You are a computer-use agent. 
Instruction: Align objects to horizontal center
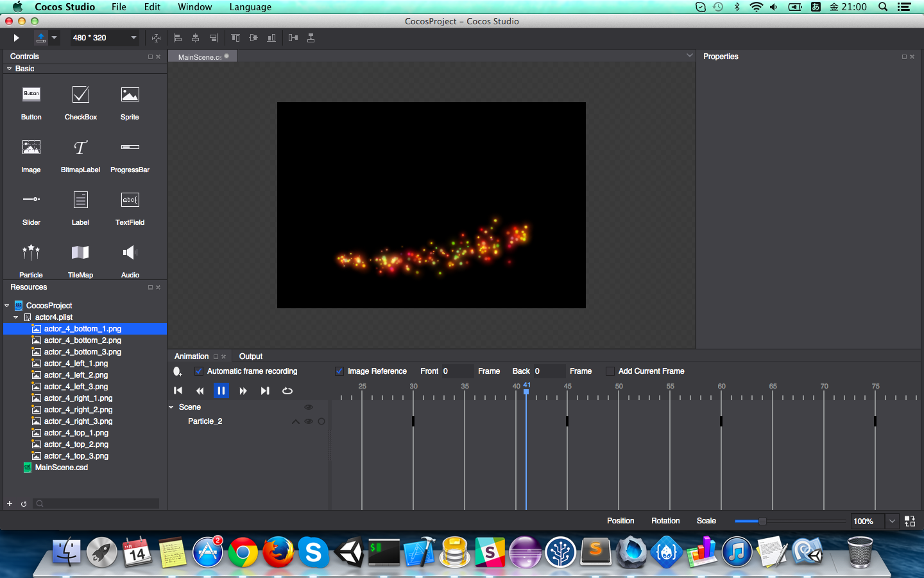coord(196,38)
